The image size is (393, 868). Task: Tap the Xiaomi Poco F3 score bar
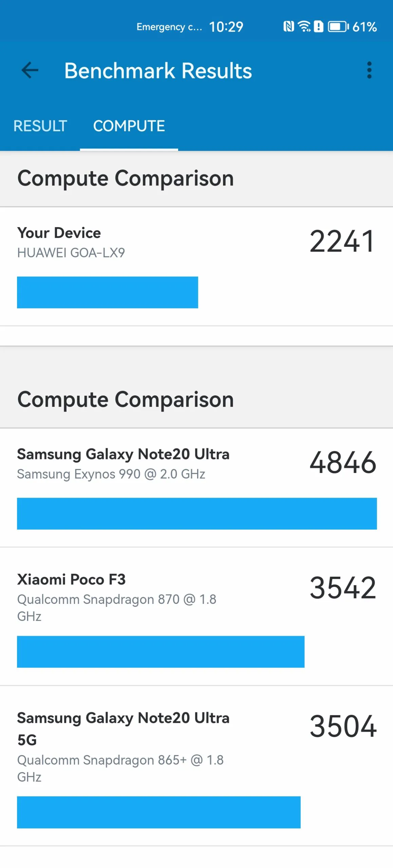click(x=161, y=652)
